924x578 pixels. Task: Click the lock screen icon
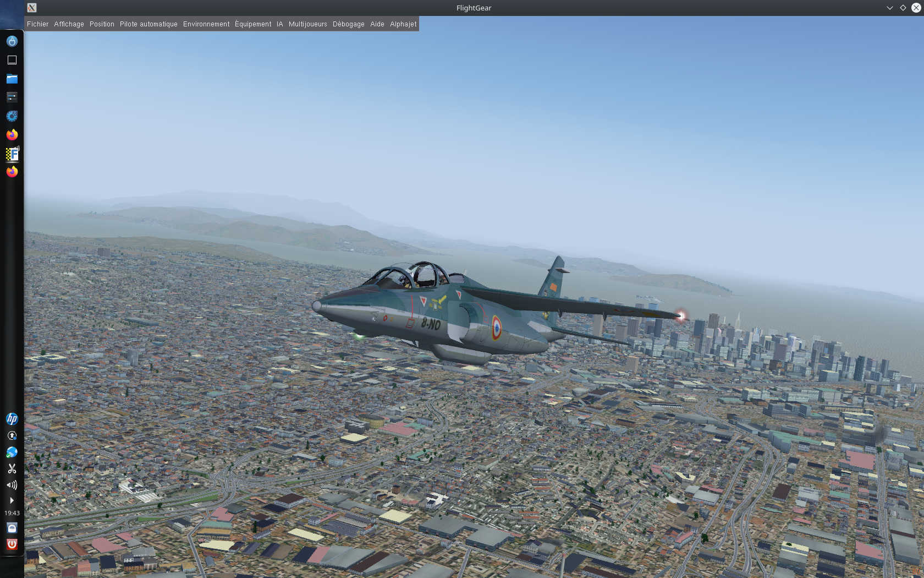point(12,528)
